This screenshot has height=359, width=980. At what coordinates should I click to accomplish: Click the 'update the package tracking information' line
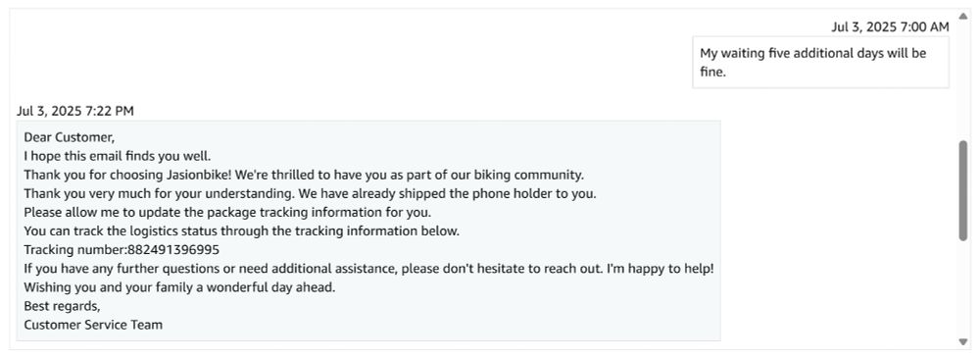pyautogui.click(x=227, y=212)
